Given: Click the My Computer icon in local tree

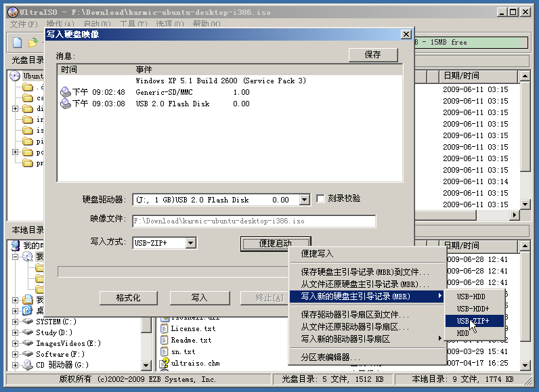Looking at the screenshot, I should tap(16, 245).
